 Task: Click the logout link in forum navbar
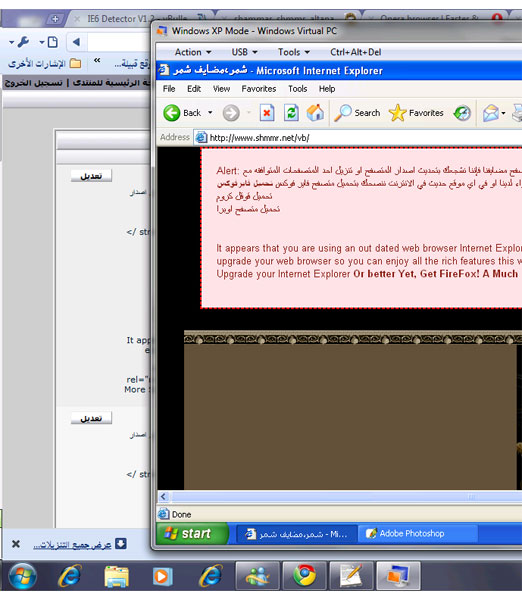point(33,83)
